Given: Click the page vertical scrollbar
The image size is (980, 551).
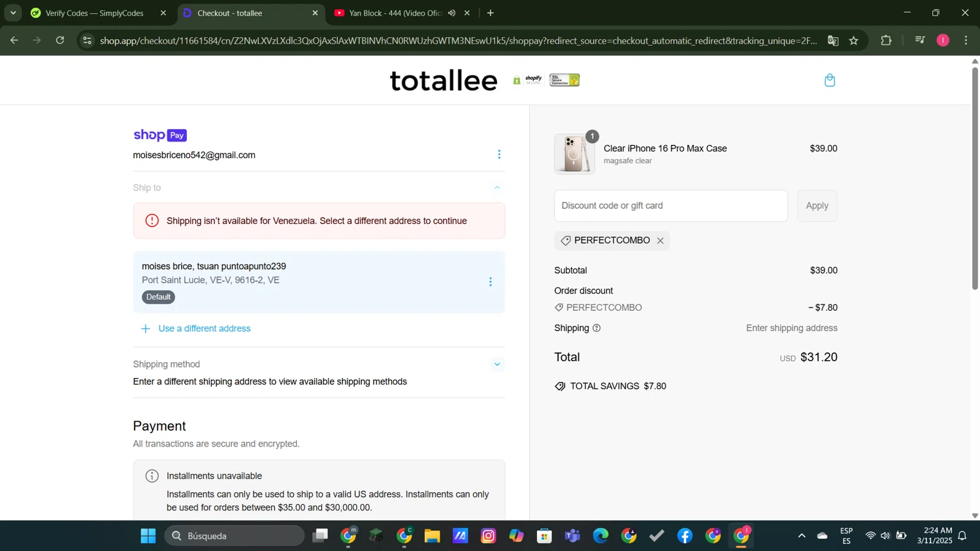Looking at the screenshot, I should point(975,178).
